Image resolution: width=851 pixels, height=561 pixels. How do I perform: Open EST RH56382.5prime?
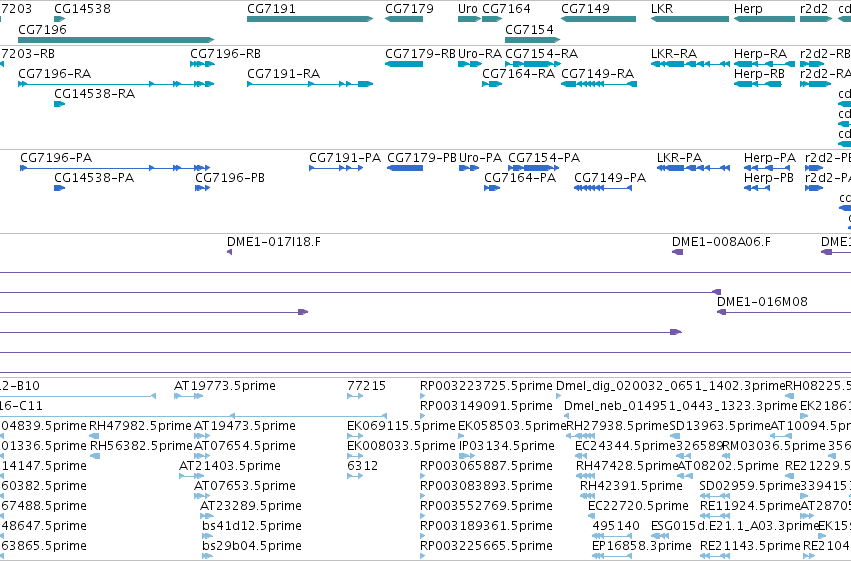click(x=141, y=446)
